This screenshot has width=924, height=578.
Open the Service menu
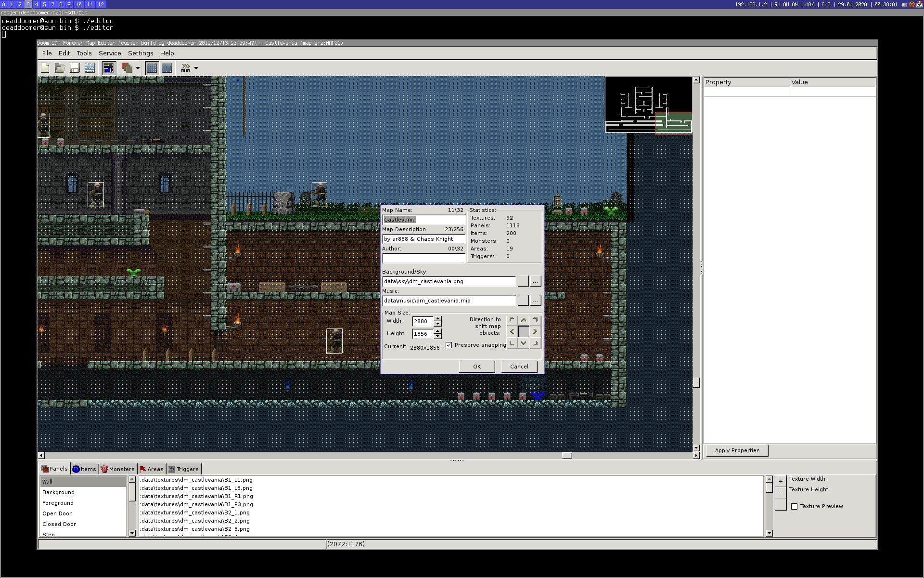coord(110,53)
